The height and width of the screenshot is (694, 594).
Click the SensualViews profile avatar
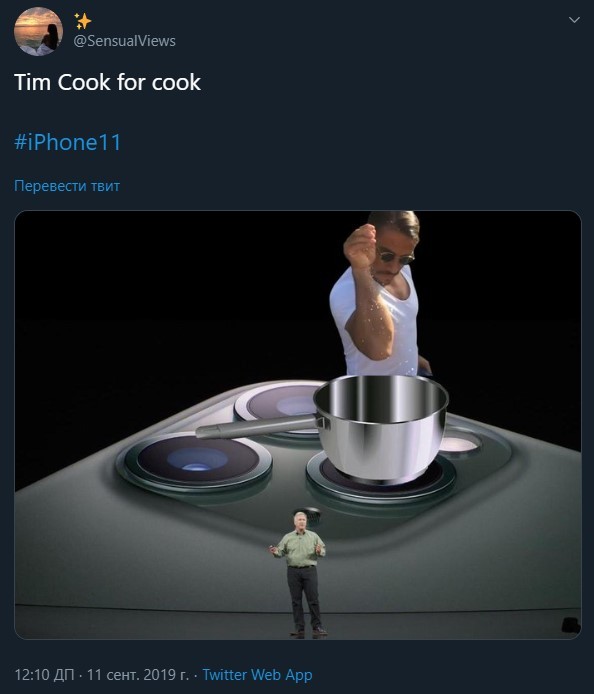[39, 31]
